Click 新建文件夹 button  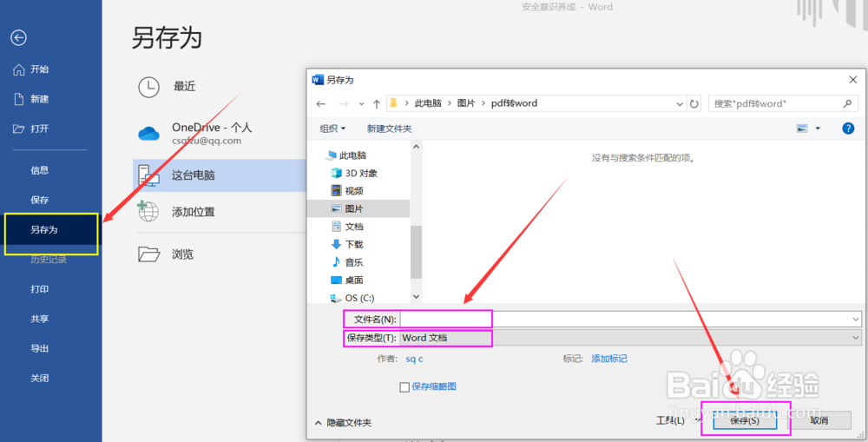389,129
